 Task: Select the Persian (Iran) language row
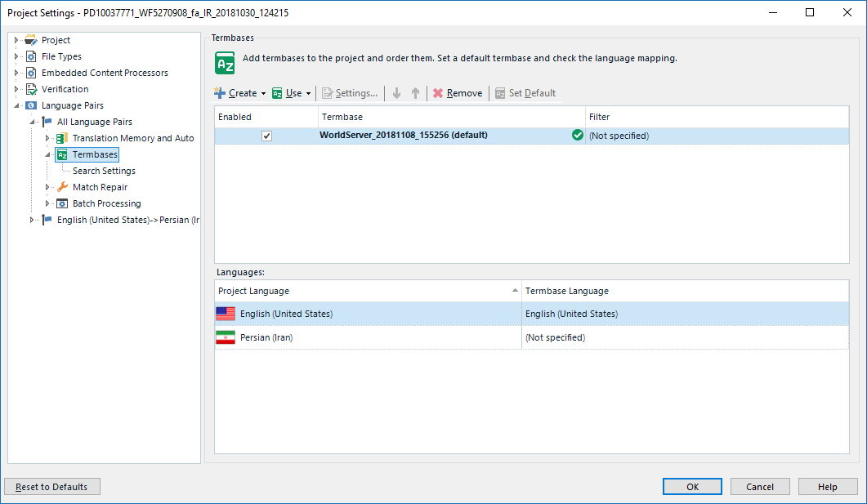click(x=368, y=337)
